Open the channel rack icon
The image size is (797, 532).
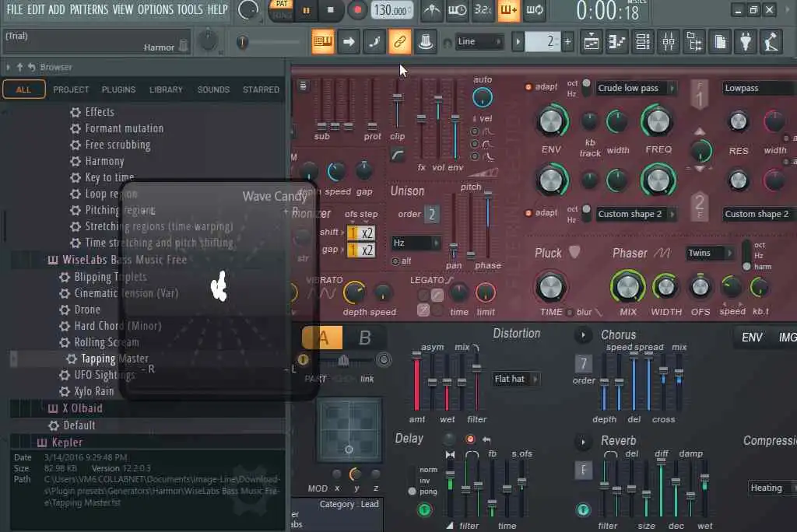(643, 42)
